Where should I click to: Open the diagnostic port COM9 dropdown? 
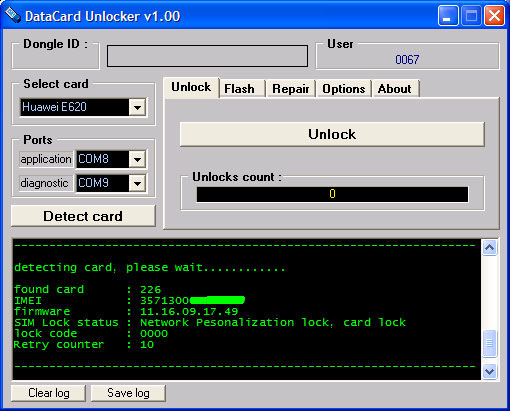137,183
